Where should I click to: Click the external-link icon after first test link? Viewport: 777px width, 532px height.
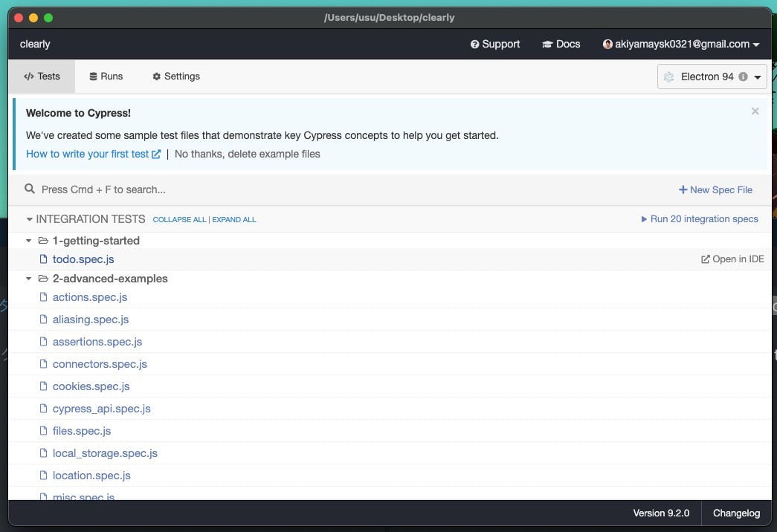[x=156, y=154]
